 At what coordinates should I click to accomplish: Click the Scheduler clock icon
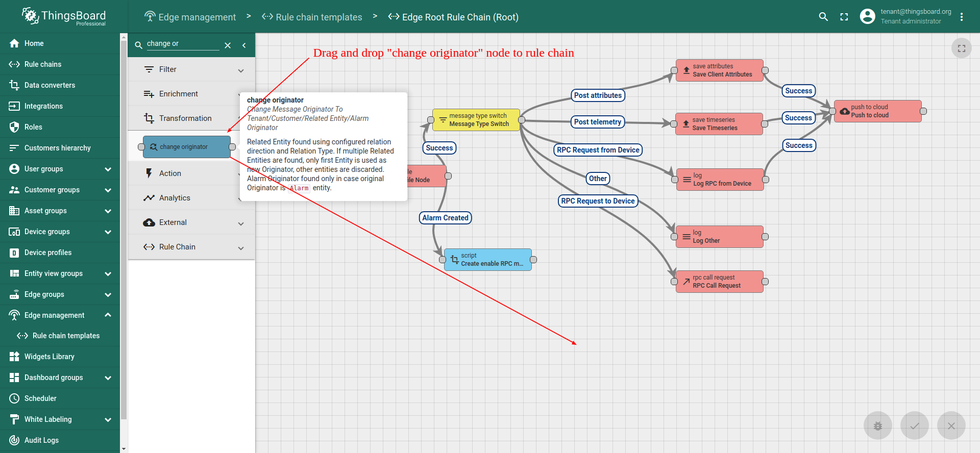(14, 398)
